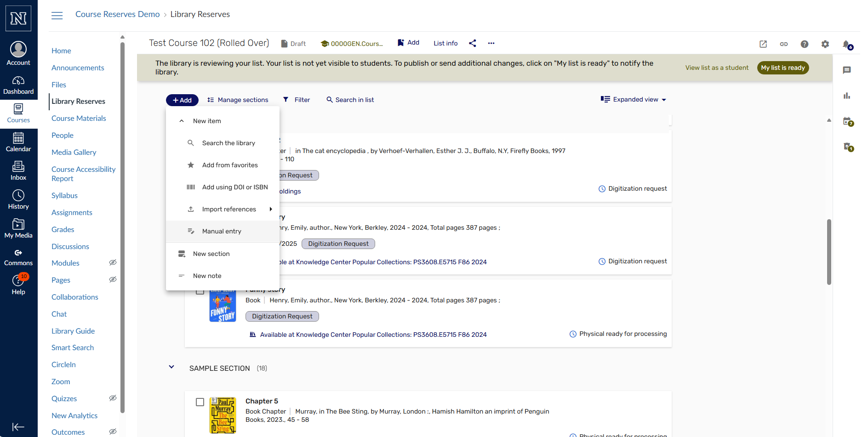
Task: Expand Import references submenu arrow
Action: tap(271, 210)
